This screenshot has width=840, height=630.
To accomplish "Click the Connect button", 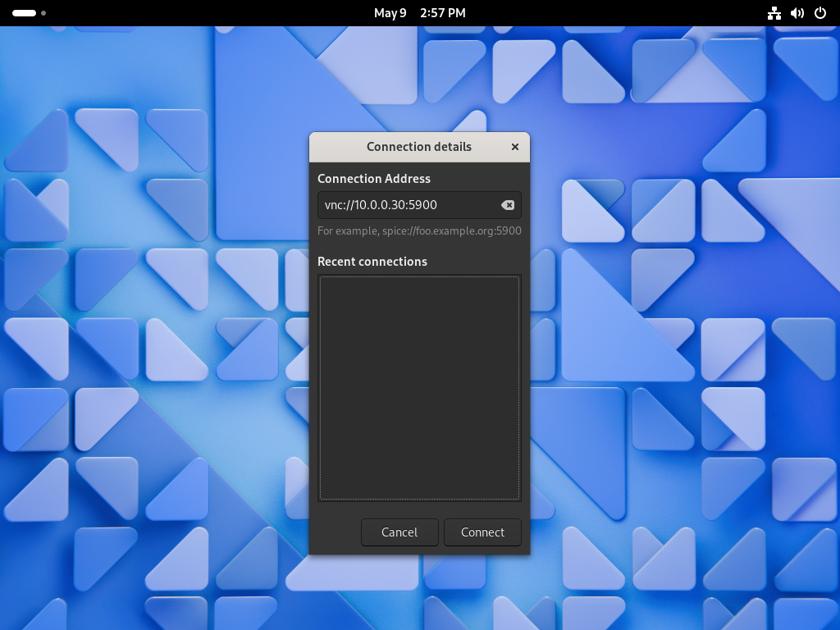I will [x=482, y=532].
